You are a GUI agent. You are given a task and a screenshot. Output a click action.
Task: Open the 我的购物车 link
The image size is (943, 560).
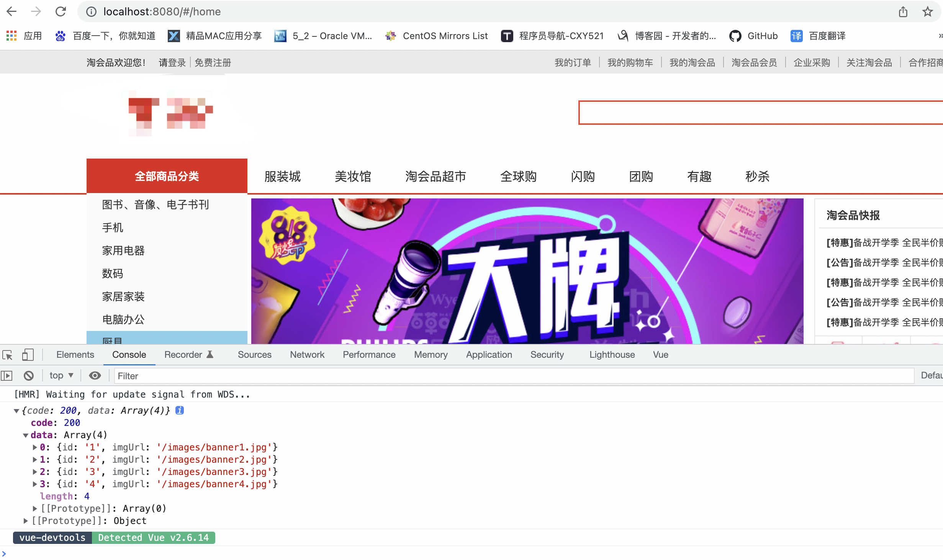(630, 62)
